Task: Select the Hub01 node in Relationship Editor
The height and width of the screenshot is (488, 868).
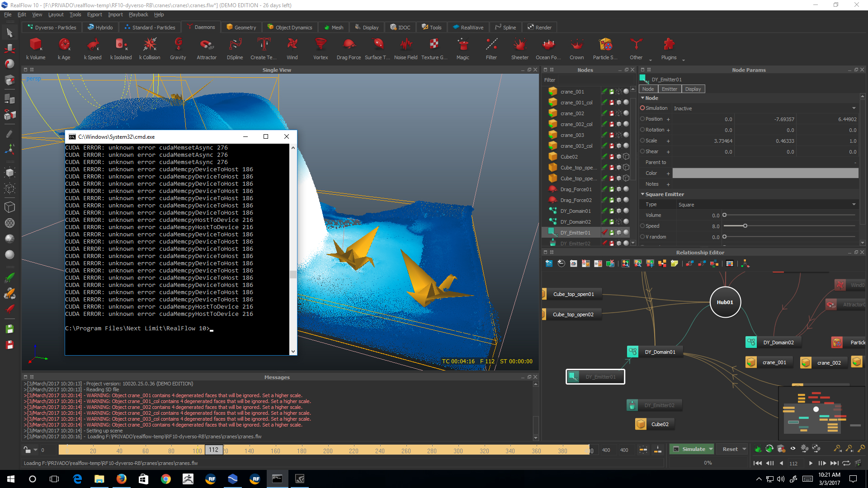Action: (x=725, y=302)
